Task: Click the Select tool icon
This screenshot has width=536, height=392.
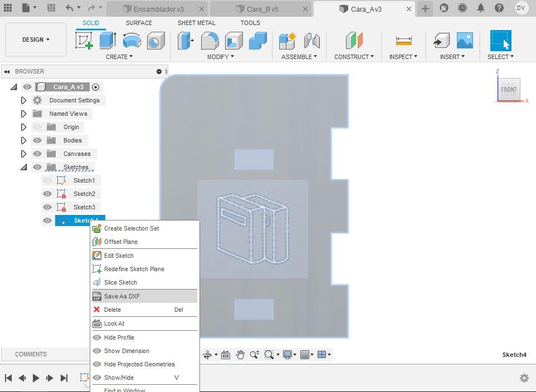Action: [501, 40]
